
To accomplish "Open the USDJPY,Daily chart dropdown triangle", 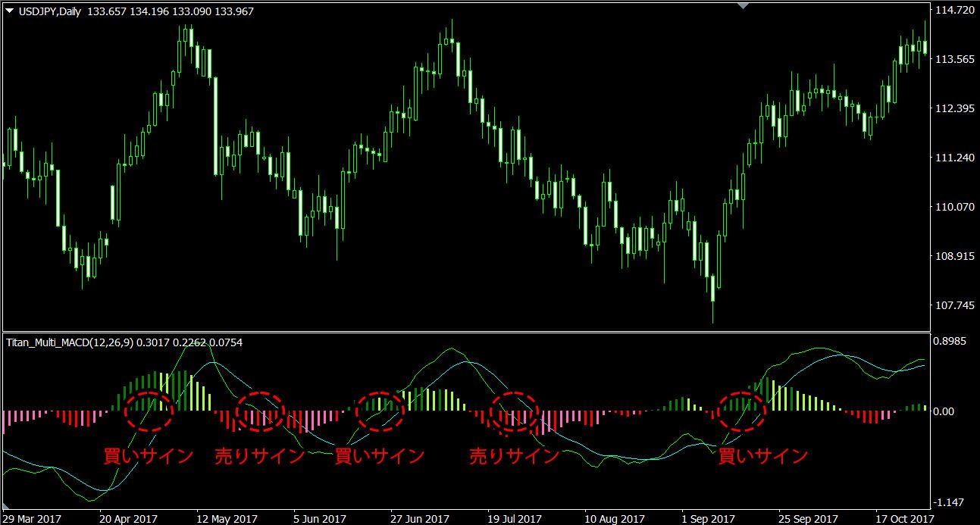I will pos(9,11).
